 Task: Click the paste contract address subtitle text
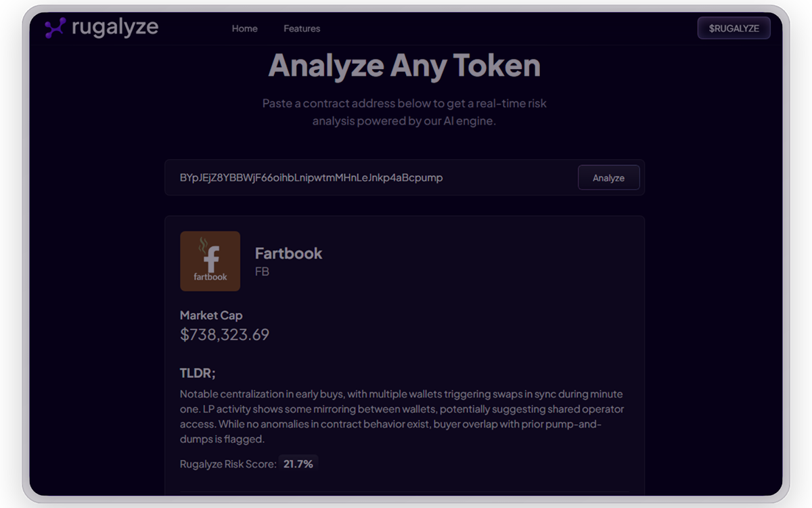[x=405, y=112]
